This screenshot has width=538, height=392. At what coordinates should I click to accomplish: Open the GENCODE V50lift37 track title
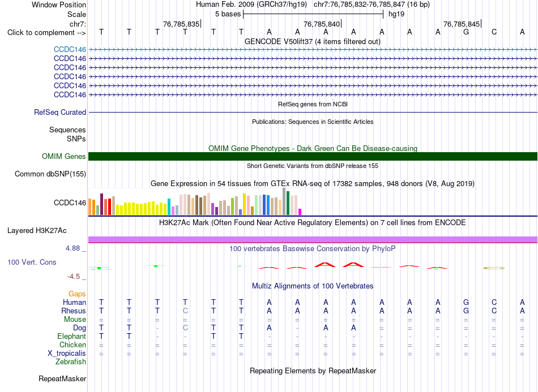point(313,41)
